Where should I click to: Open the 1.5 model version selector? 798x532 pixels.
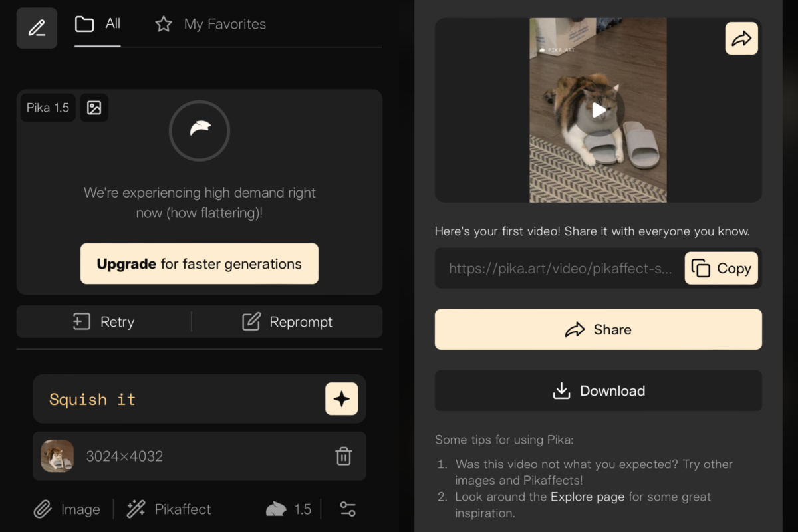(x=289, y=509)
